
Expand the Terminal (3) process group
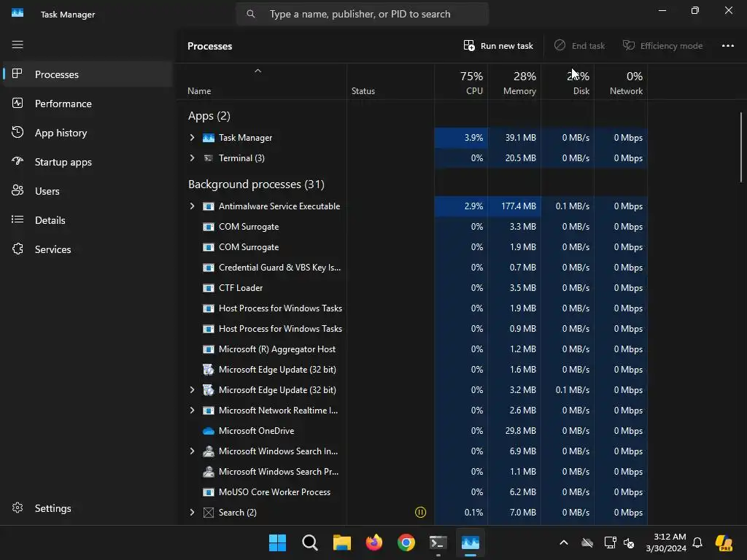(192, 158)
